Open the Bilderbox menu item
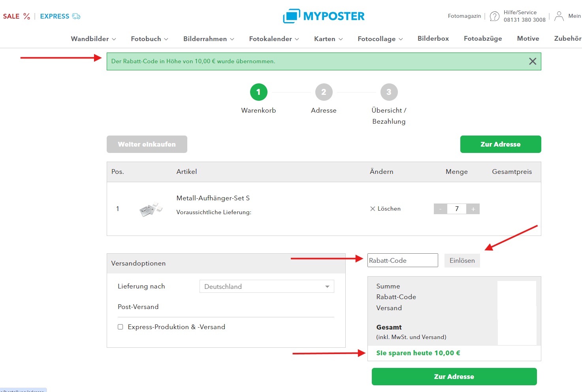 (x=433, y=38)
